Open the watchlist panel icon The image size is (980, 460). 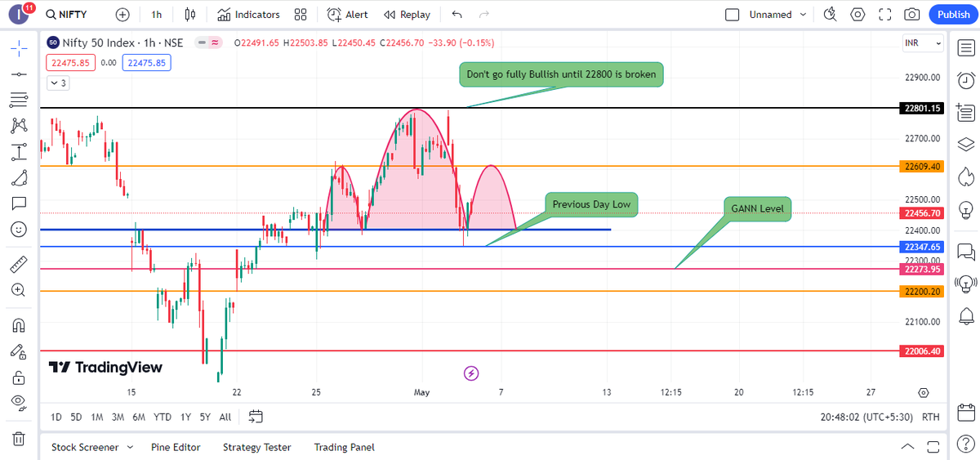coord(967,48)
